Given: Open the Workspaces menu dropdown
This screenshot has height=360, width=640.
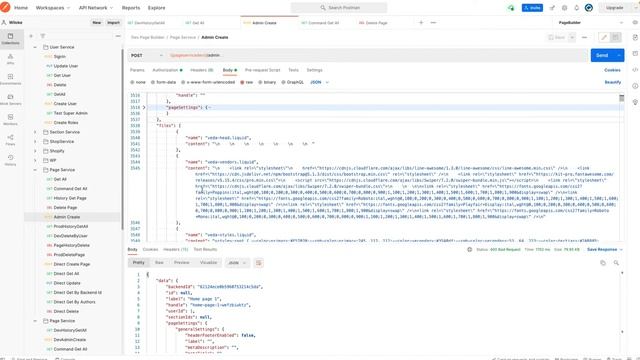Looking at the screenshot, I should click(x=53, y=8).
